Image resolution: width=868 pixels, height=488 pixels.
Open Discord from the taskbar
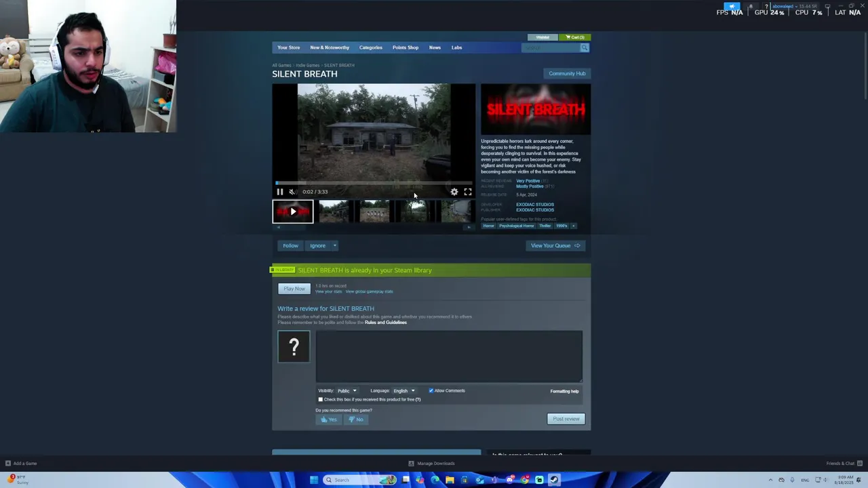tap(510, 480)
